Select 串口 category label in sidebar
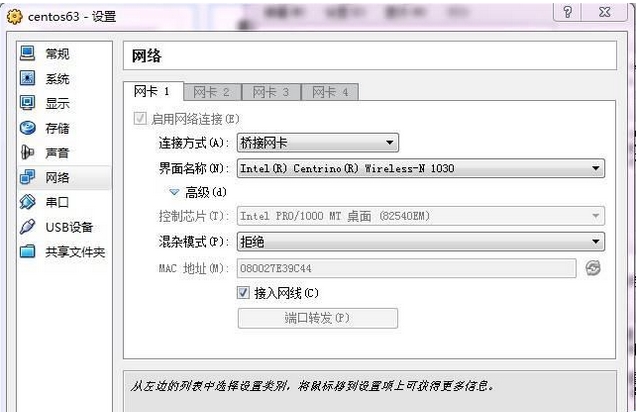 [x=57, y=202]
